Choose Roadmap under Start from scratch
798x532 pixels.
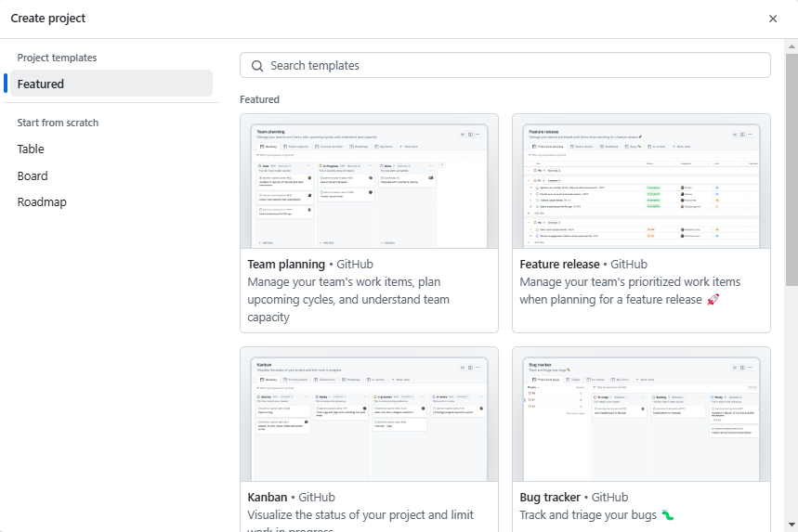coord(42,201)
